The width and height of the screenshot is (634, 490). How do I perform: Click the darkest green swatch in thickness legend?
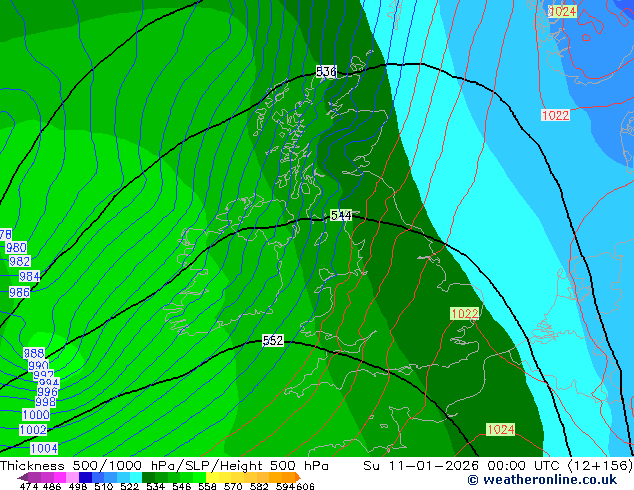[x=149, y=477]
